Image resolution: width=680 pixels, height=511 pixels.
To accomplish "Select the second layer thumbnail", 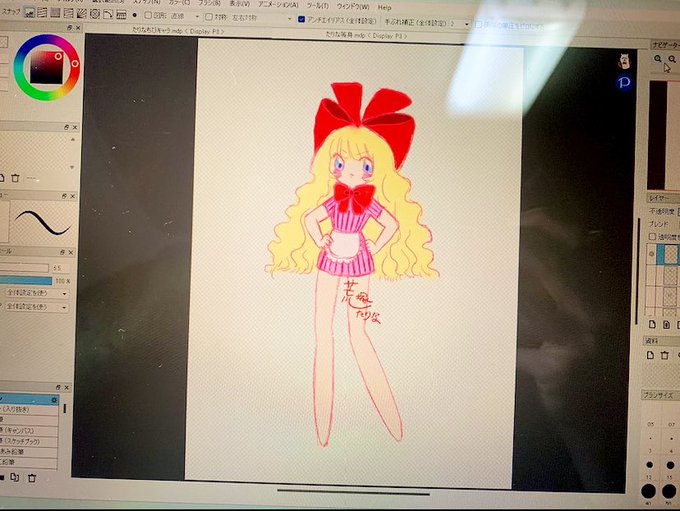I will (x=671, y=276).
